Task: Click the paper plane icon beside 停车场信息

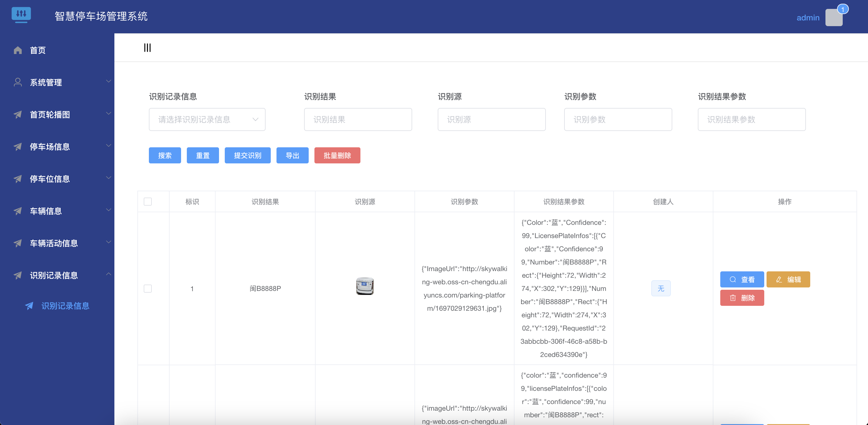Action: (18, 146)
